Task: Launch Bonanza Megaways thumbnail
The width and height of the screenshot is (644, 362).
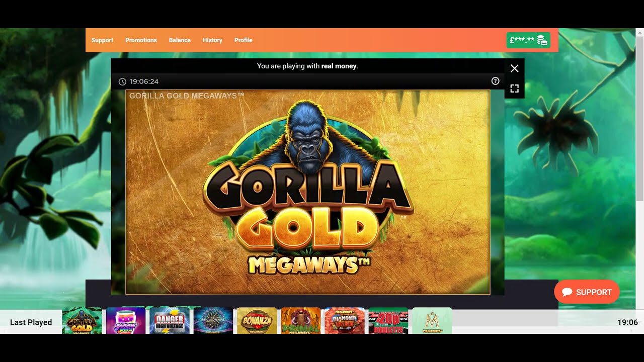Action: point(257,321)
